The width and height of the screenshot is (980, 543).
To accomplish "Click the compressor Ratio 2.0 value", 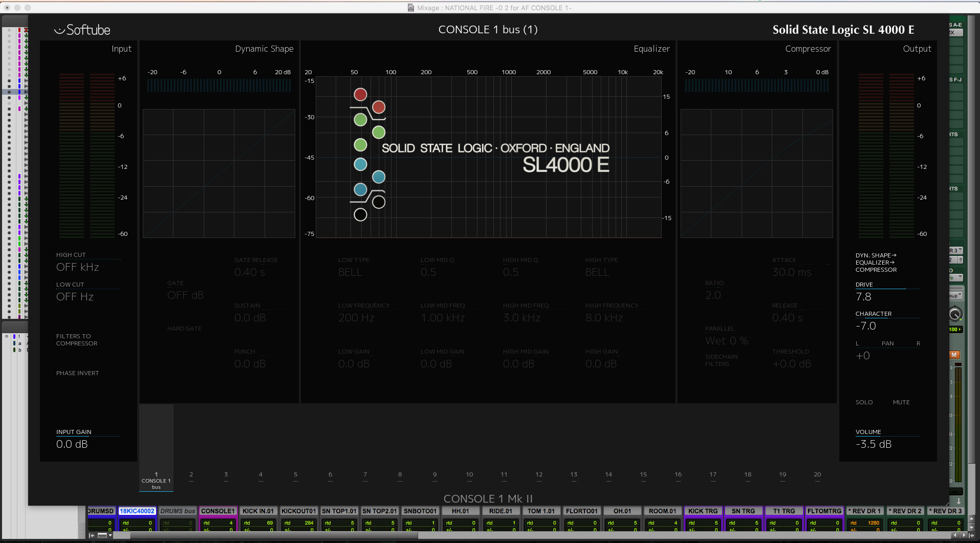I will click(x=713, y=295).
